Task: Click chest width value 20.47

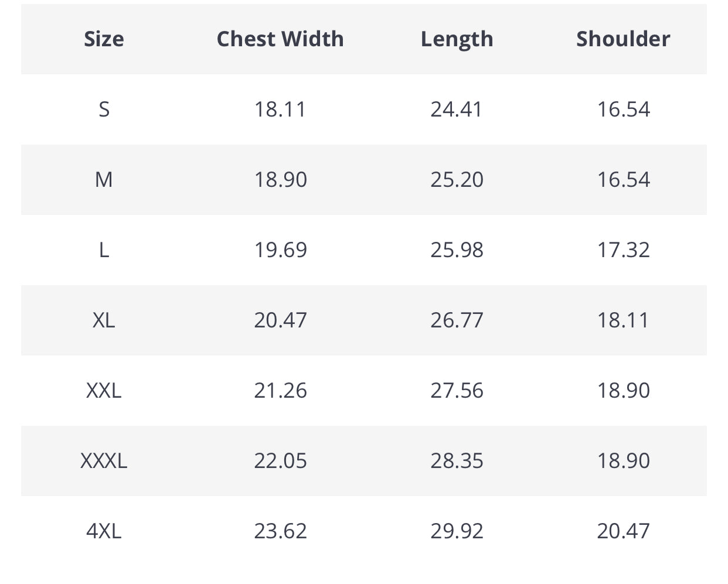Action: click(x=280, y=320)
